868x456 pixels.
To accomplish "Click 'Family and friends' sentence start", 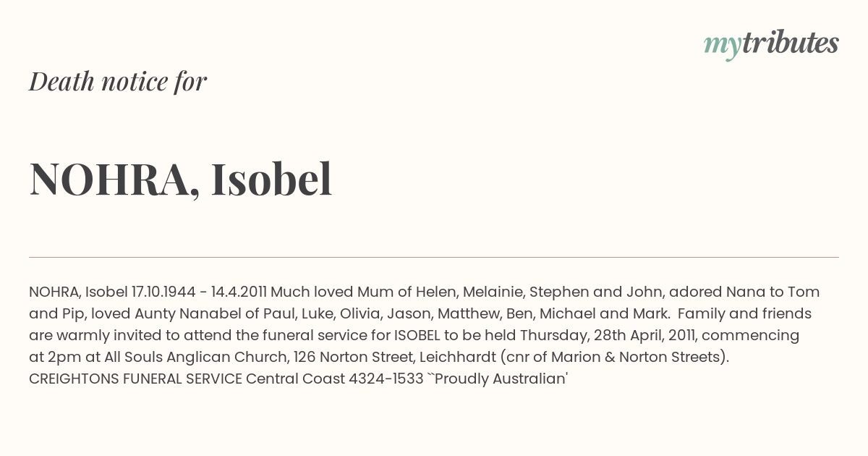I will 744,313.
